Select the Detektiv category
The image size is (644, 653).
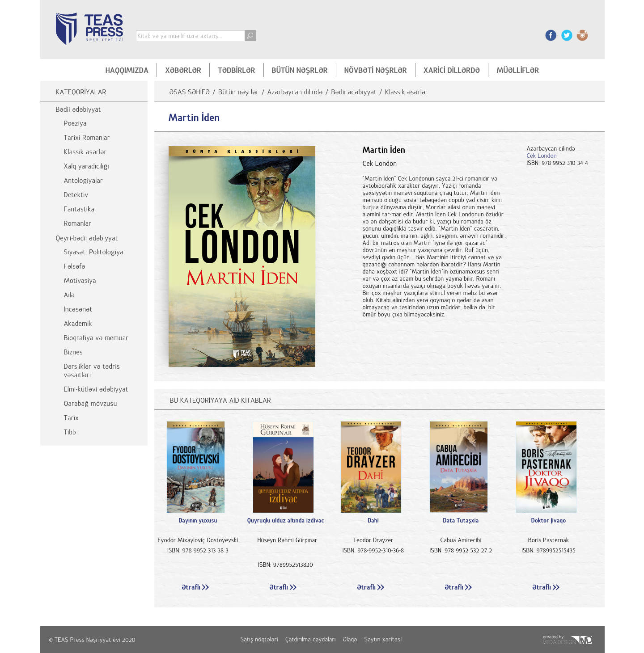(76, 195)
